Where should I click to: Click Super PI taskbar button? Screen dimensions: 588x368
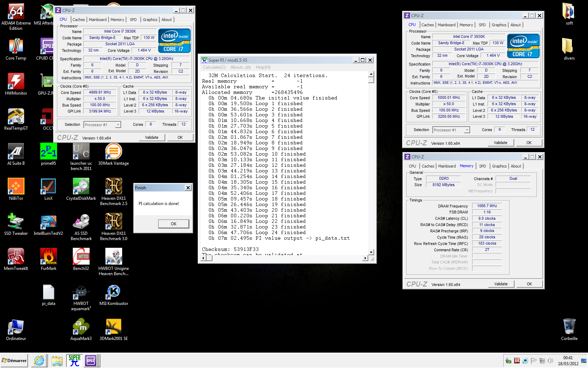(x=75, y=360)
